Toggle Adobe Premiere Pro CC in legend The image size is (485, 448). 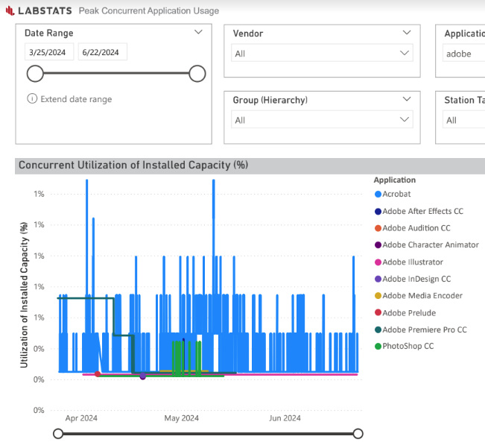pyautogui.click(x=421, y=329)
